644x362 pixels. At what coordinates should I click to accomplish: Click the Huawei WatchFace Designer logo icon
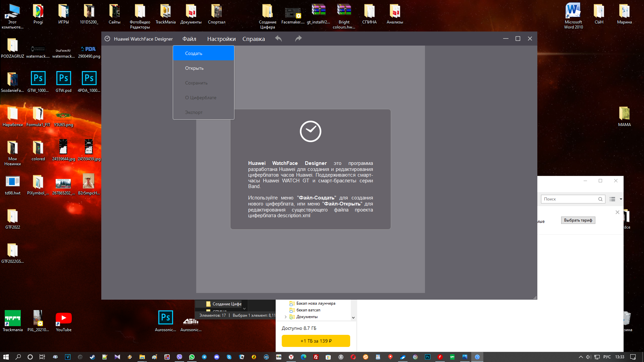pyautogui.click(x=107, y=39)
